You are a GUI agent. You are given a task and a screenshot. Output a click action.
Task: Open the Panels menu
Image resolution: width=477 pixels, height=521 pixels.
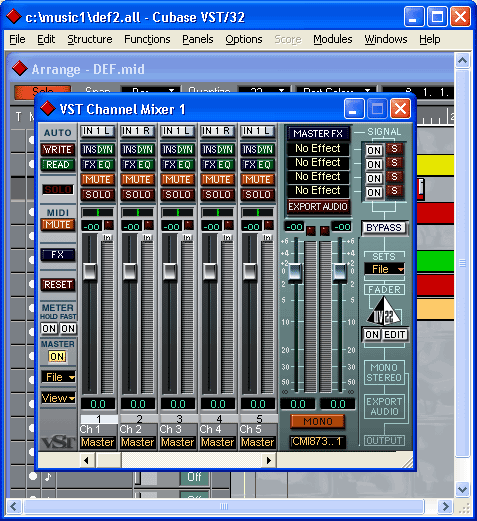(198, 39)
